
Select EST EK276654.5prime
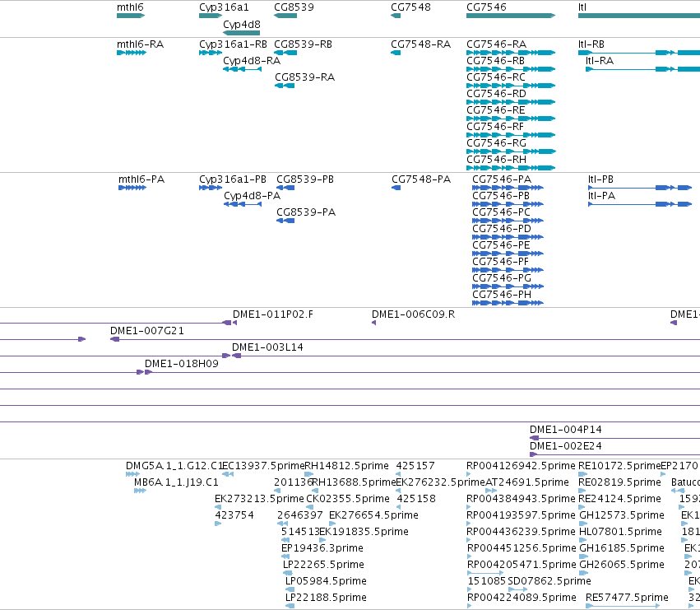tap(332, 524)
